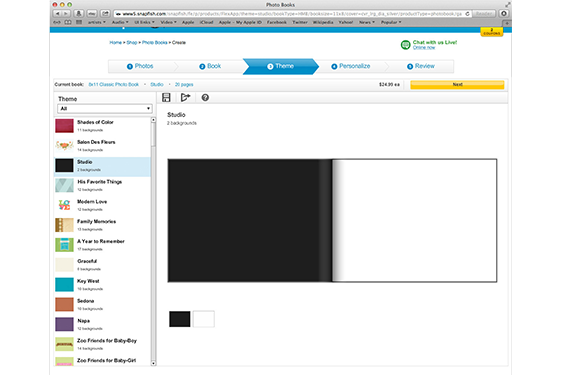Select the Graceful theme
The image size is (566, 375).
click(x=103, y=265)
